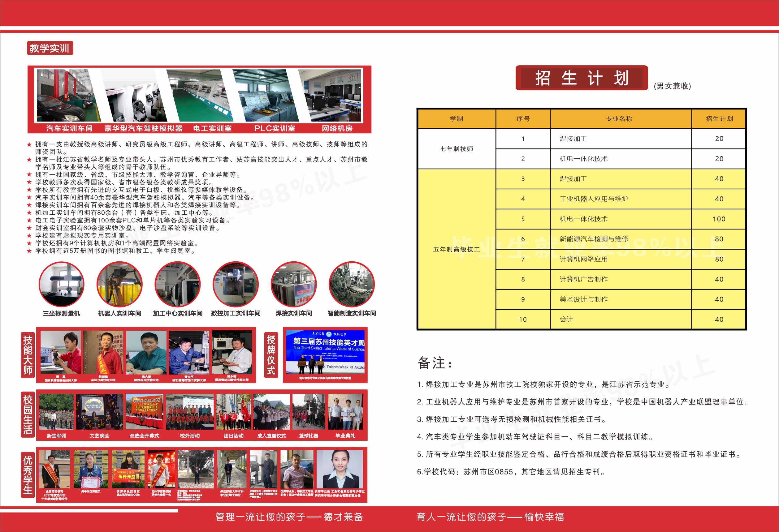Screen dimensions: 779x532
Task: Open the 焊接实训车间 circular image
Action: point(294,284)
